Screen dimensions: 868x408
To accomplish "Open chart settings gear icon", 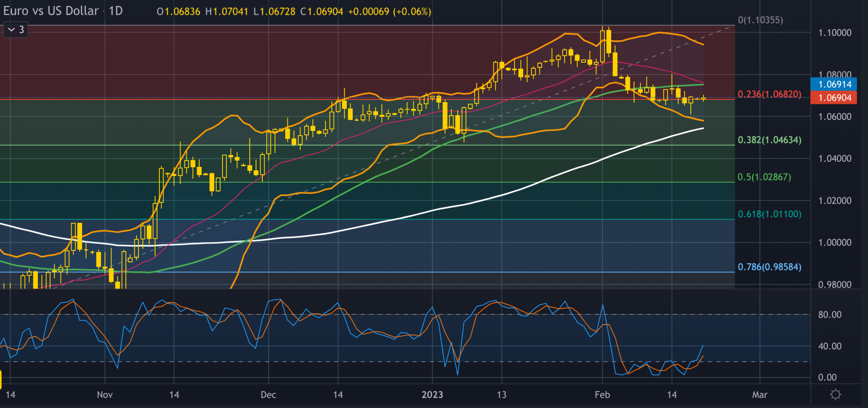I will point(835,394).
